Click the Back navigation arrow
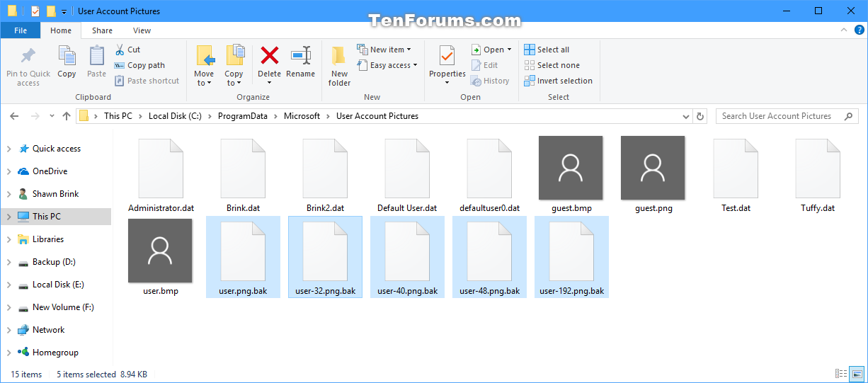This screenshot has width=868, height=383. 14,116
